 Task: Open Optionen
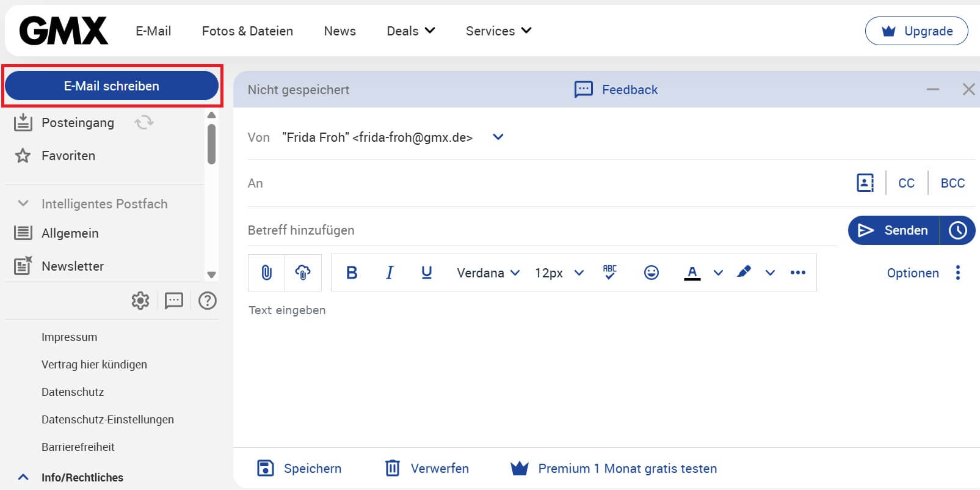click(x=913, y=272)
